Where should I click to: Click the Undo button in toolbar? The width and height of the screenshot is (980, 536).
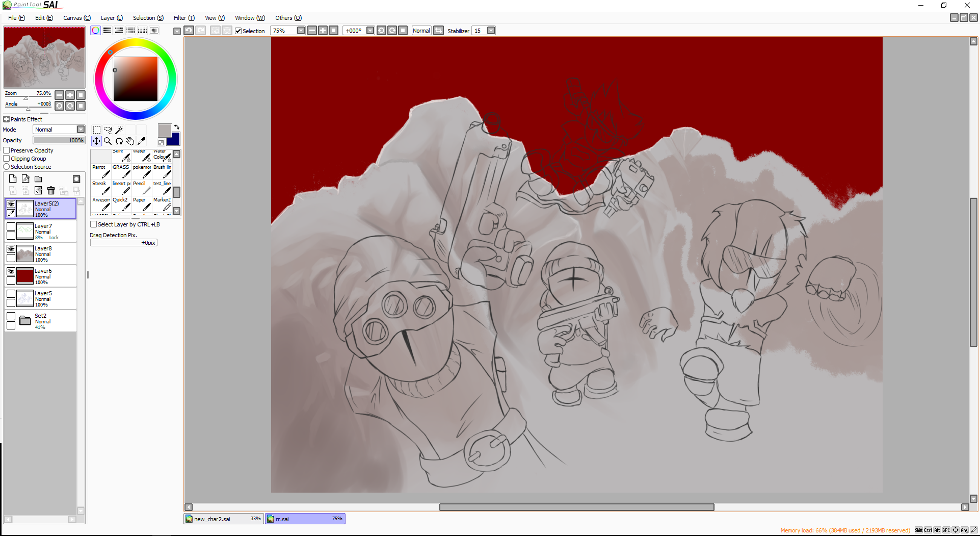coord(189,31)
